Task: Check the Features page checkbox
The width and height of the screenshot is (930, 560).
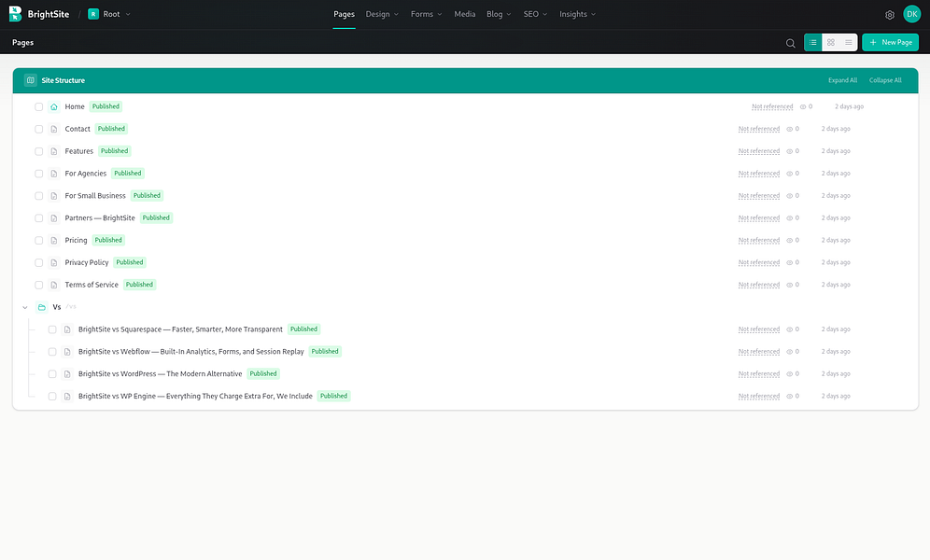Action: [38, 151]
